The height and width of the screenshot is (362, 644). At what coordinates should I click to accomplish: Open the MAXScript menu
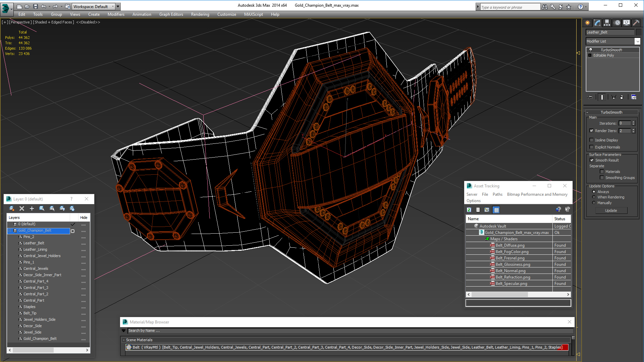[x=253, y=14]
